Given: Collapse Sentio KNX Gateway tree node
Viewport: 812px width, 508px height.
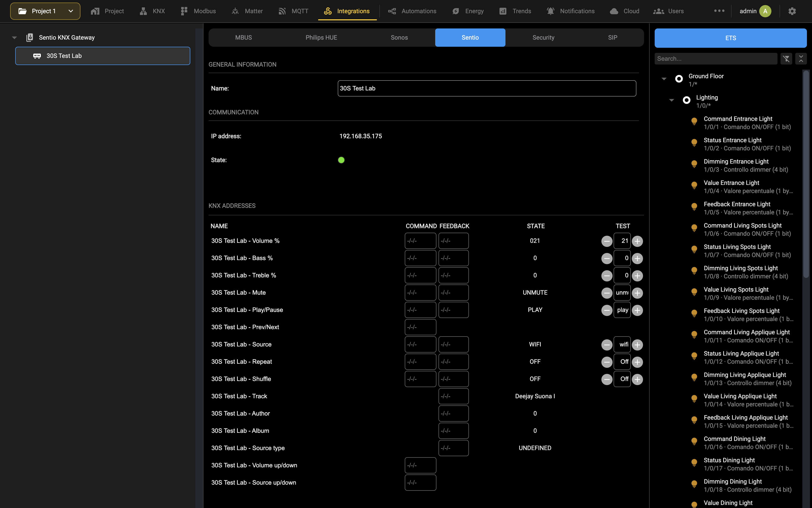Looking at the screenshot, I should pos(14,38).
